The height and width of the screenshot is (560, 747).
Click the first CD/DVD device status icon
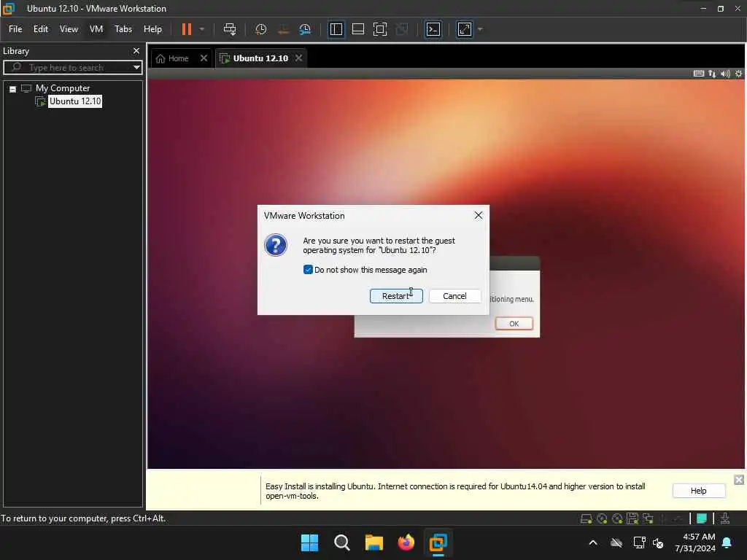[602, 518]
